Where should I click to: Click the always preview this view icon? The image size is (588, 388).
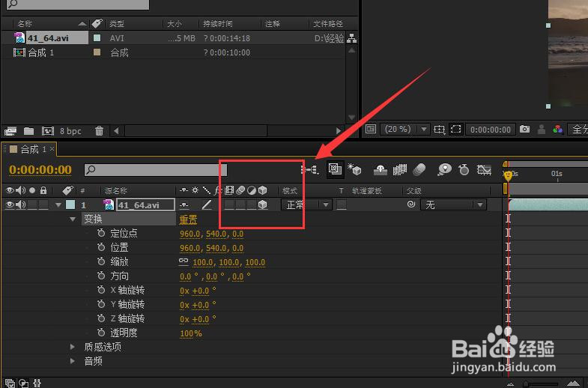371,130
